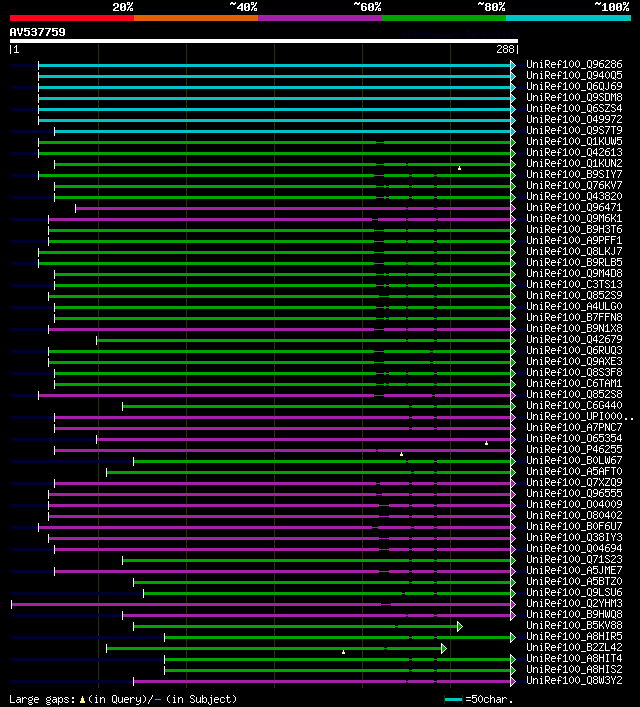Select the orange ~40% identity legend segment

coord(196,18)
